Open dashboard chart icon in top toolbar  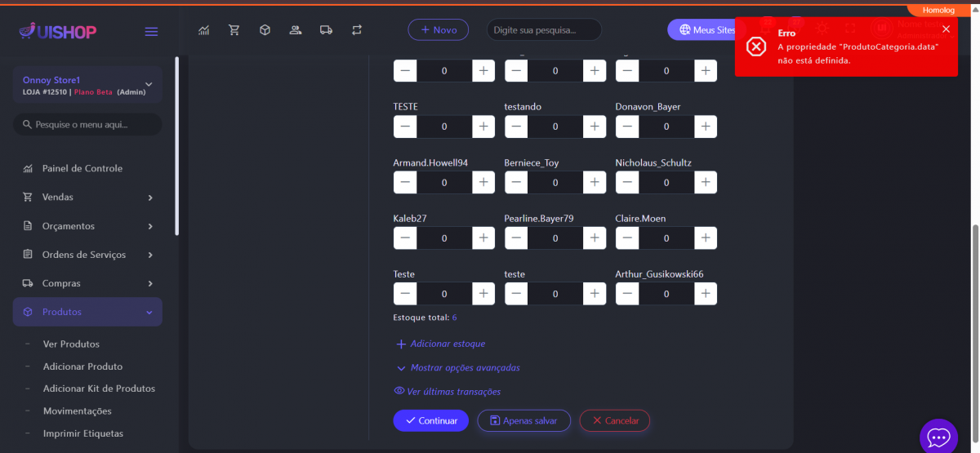[x=204, y=30]
